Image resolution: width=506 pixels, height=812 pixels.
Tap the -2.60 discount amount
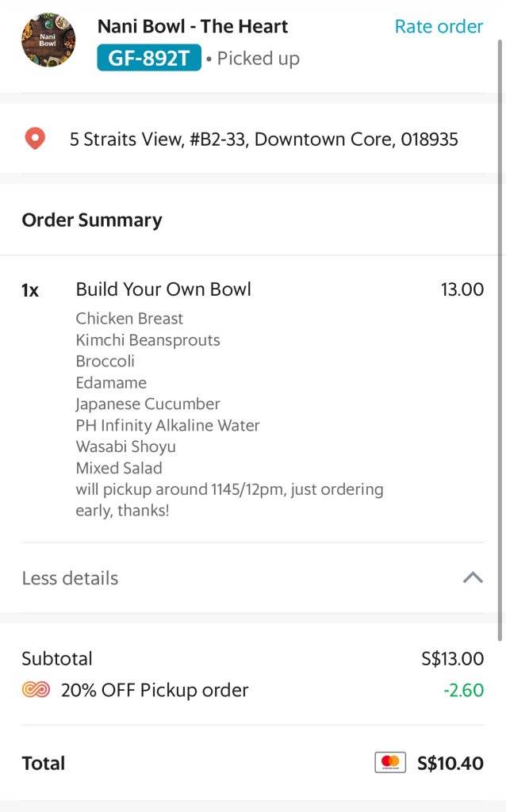(464, 690)
